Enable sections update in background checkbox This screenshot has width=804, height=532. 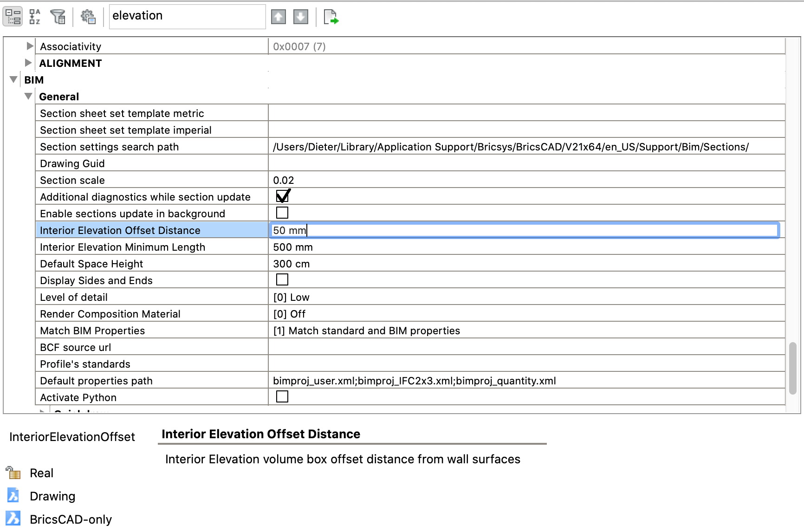(x=282, y=213)
